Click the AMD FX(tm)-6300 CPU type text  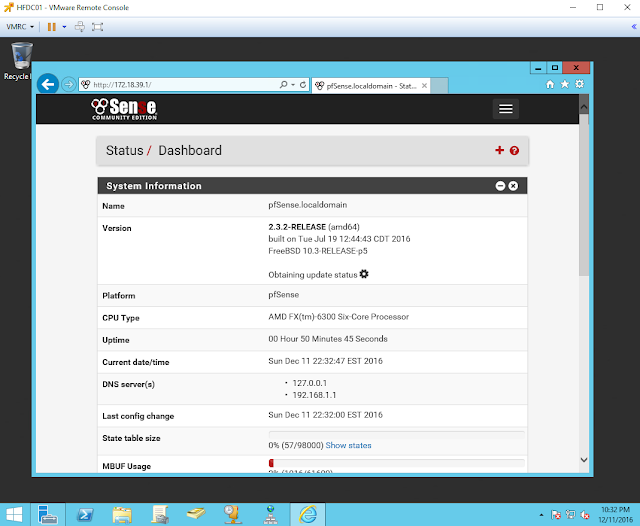coord(338,317)
